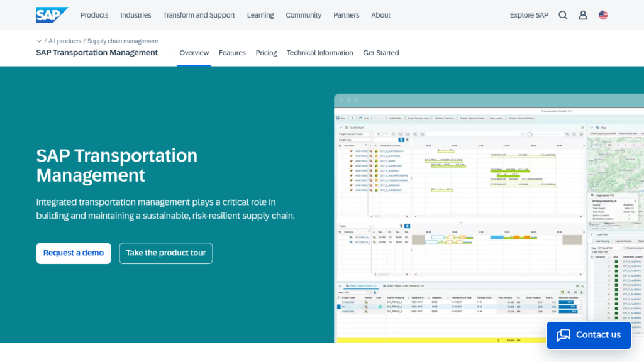Open the Supply chain management breadcrumb link
The image size is (644, 362).
(x=123, y=41)
